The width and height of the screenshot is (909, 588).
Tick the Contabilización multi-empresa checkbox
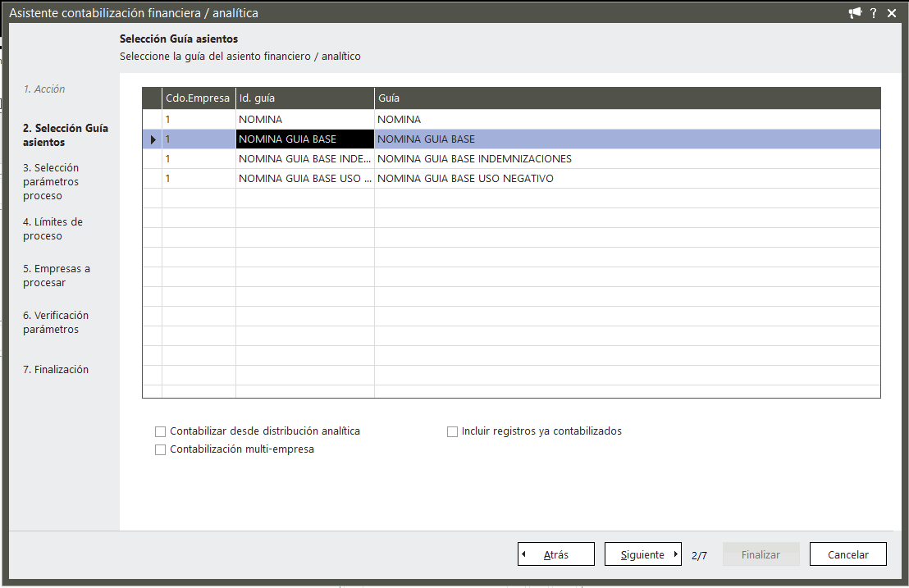point(161,449)
